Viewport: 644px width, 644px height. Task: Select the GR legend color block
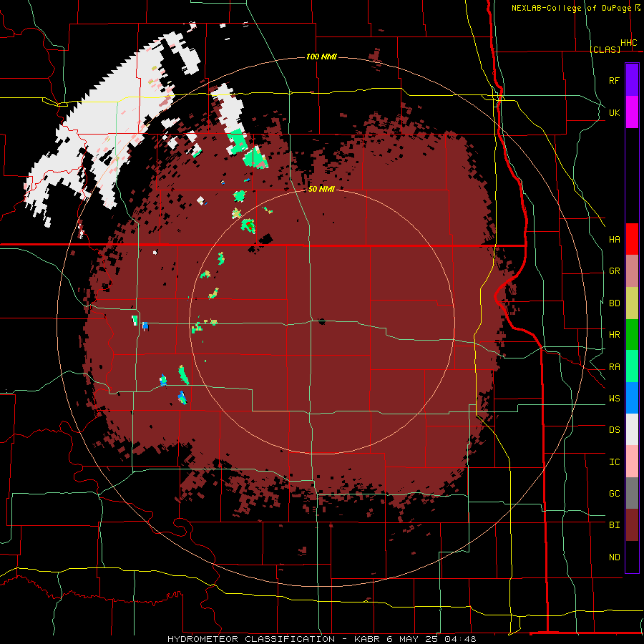[x=632, y=271]
